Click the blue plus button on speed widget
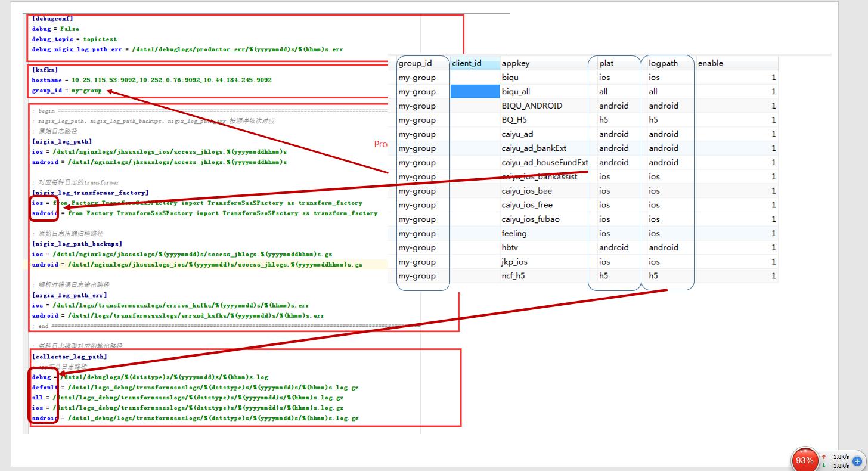The height and width of the screenshot is (471, 868). (x=857, y=461)
